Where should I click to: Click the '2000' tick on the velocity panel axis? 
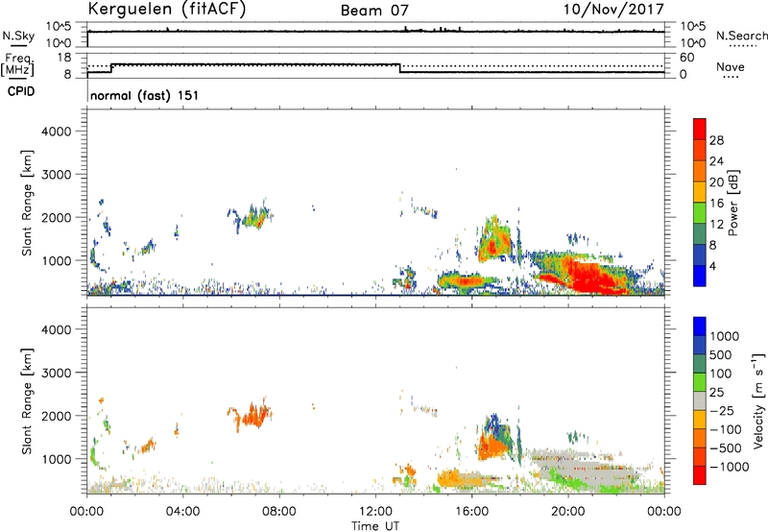[x=56, y=416]
